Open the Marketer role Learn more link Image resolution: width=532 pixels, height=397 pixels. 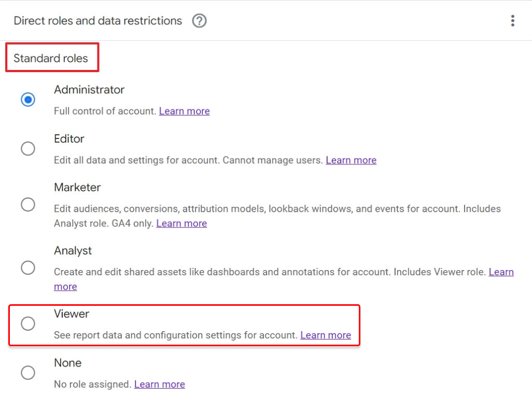pyautogui.click(x=181, y=223)
